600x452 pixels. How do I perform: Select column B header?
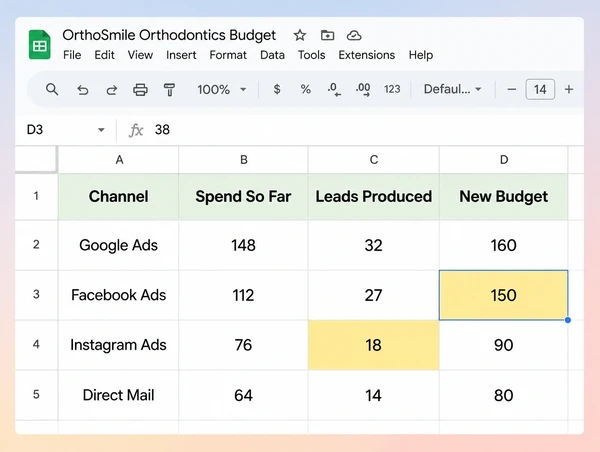pyautogui.click(x=243, y=160)
